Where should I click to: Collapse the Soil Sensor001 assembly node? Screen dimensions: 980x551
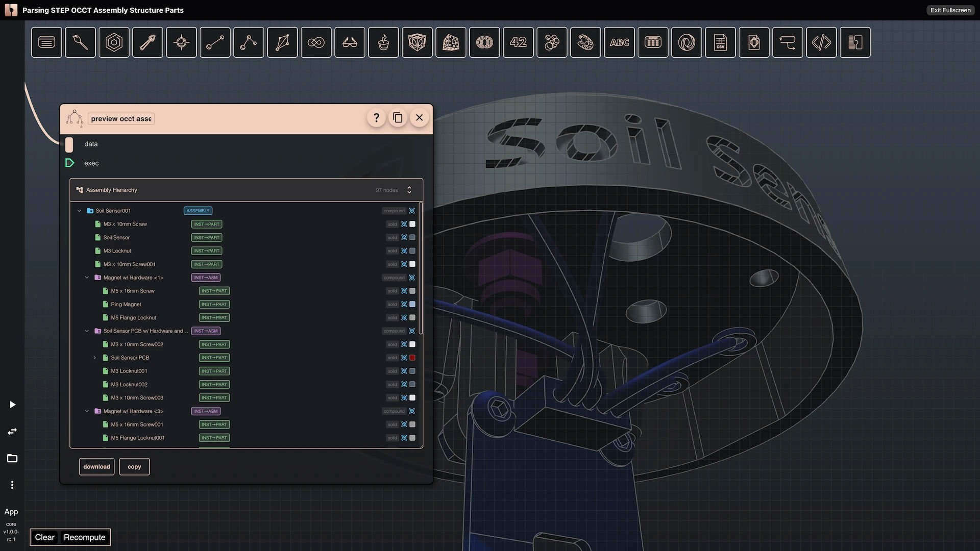pos(79,211)
